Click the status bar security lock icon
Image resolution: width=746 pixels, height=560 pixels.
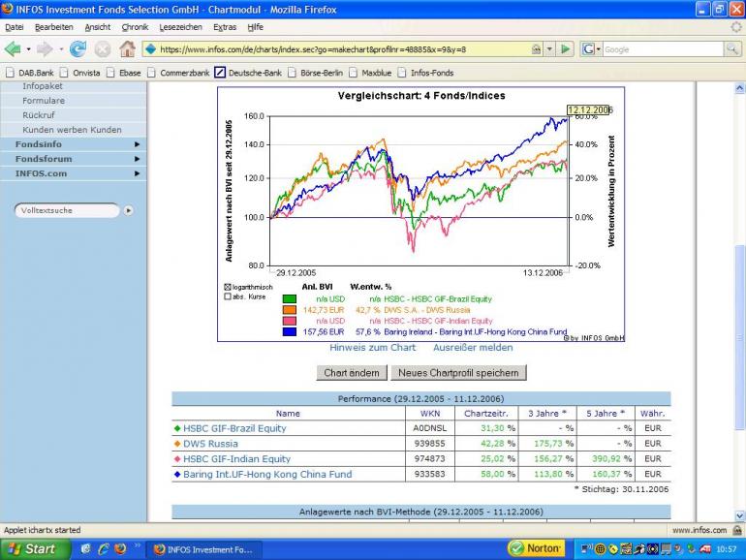(x=736, y=530)
